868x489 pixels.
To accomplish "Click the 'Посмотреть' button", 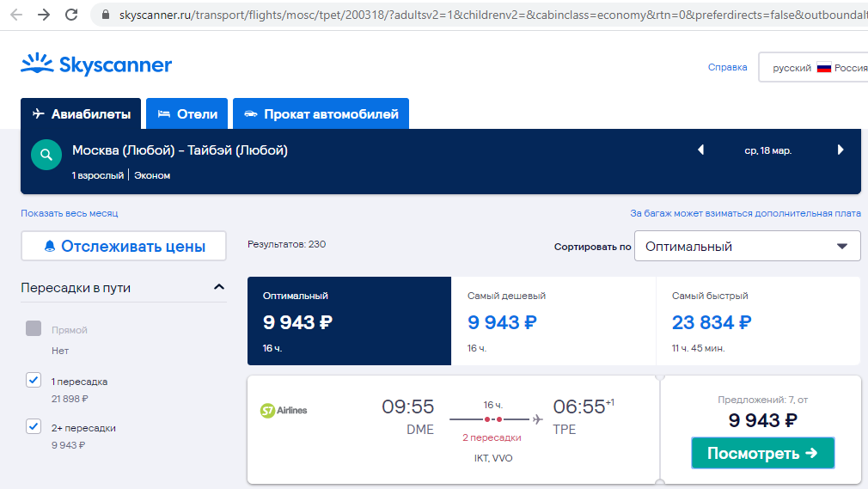I will (761, 453).
